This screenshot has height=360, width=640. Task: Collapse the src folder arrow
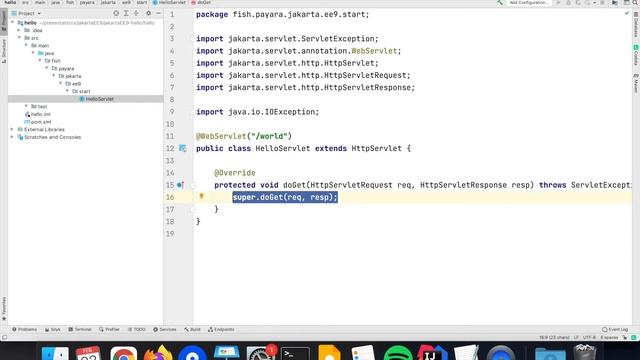coord(19,38)
